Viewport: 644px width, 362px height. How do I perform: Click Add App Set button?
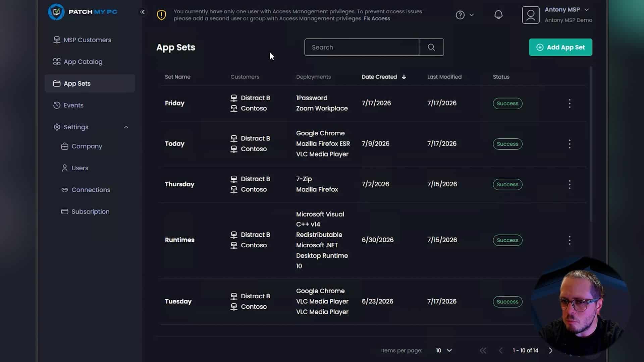point(560,47)
